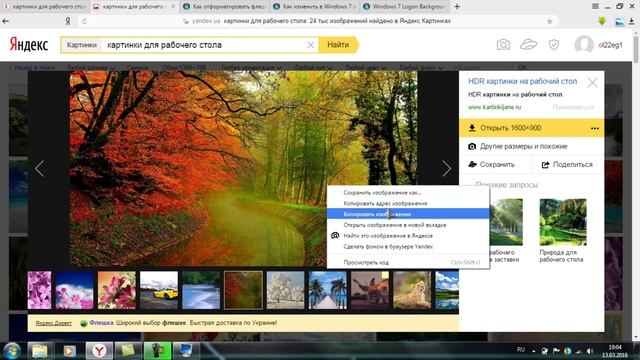The width and height of the screenshot is (640, 360).
Task: Open user avatar next to ol22eg1
Action: [x=584, y=44]
